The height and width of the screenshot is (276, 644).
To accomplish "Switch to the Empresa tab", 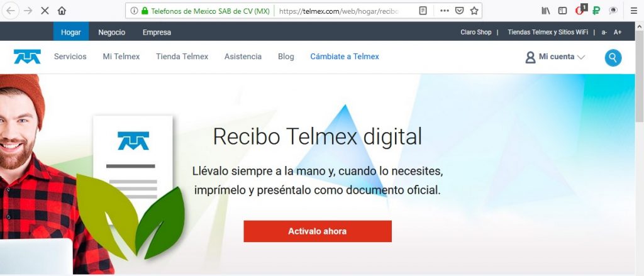I will click(157, 32).
